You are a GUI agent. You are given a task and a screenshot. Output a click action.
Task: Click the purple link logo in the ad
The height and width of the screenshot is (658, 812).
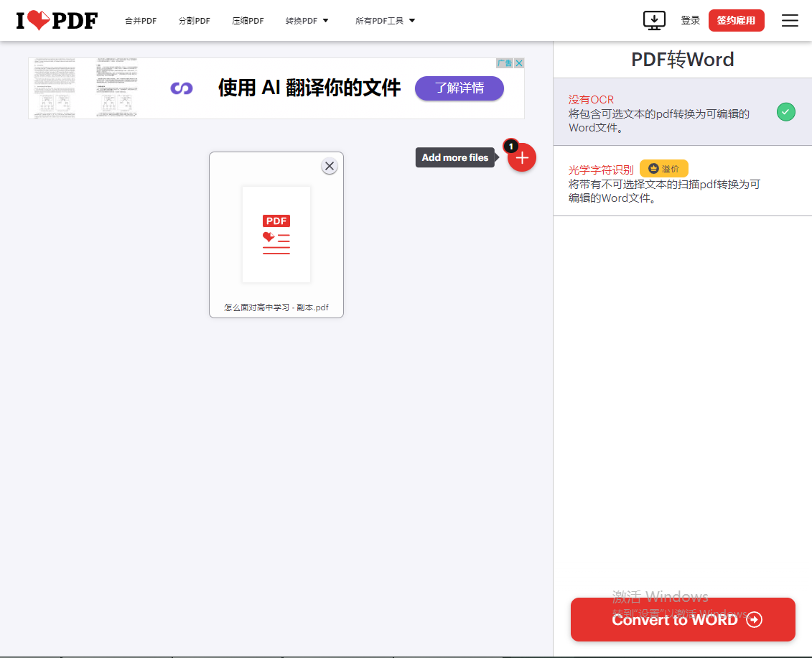coord(182,88)
